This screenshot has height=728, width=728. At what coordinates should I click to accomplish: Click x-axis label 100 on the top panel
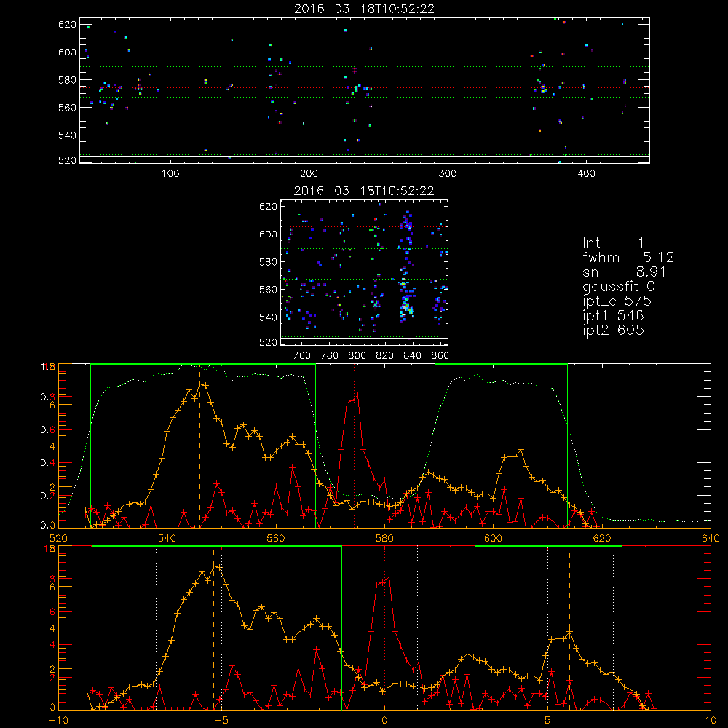coord(170,174)
